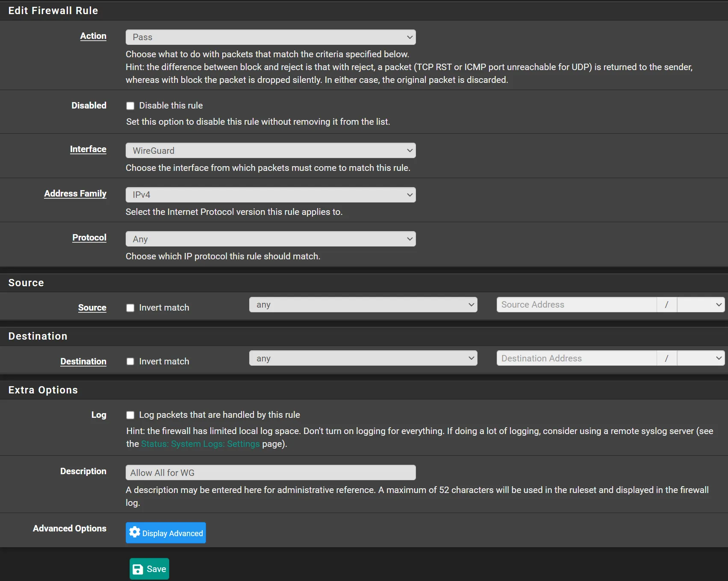Click the Source Address input field

coord(576,305)
